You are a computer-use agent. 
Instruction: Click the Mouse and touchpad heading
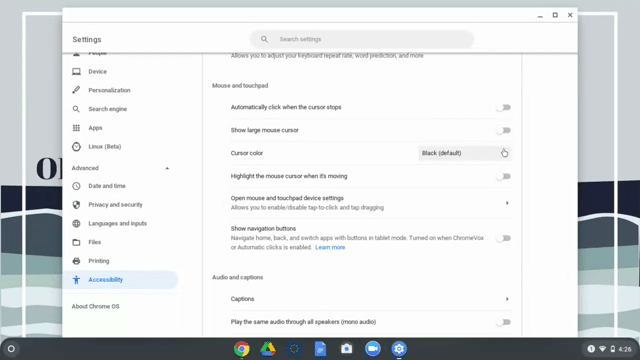(240, 86)
